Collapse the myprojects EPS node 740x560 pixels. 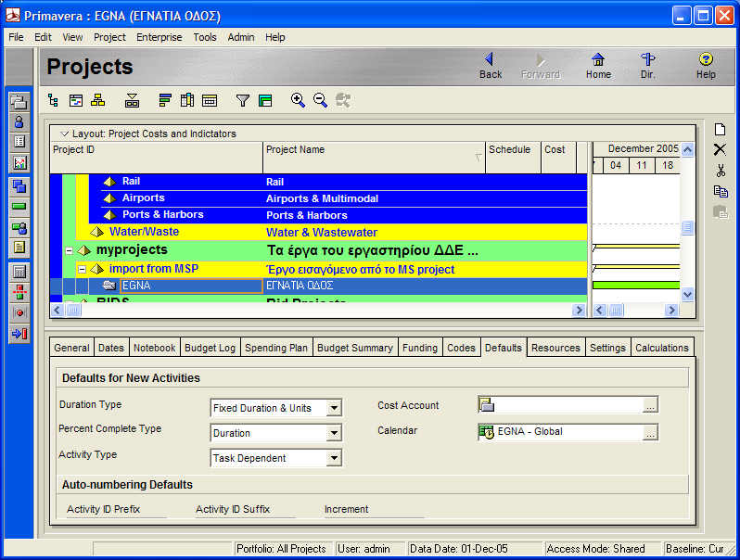point(69,251)
